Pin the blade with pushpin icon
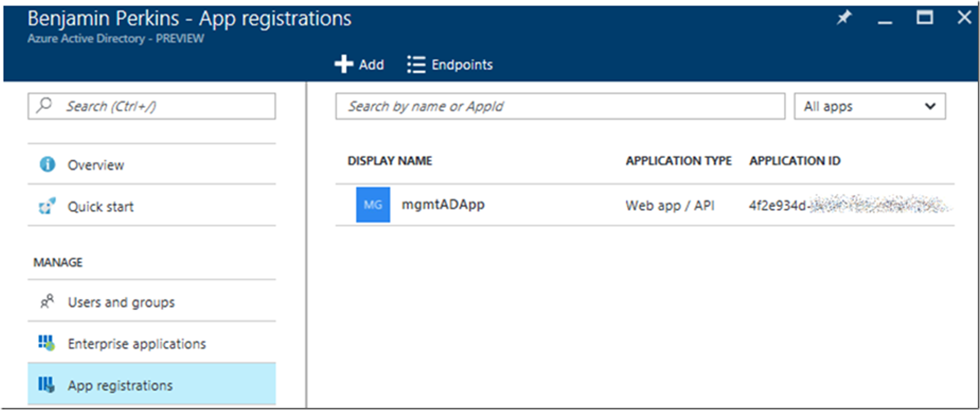 [844, 18]
